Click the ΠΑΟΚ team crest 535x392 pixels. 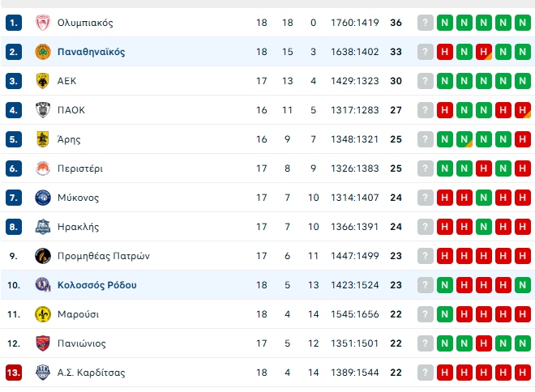pyautogui.click(x=43, y=110)
